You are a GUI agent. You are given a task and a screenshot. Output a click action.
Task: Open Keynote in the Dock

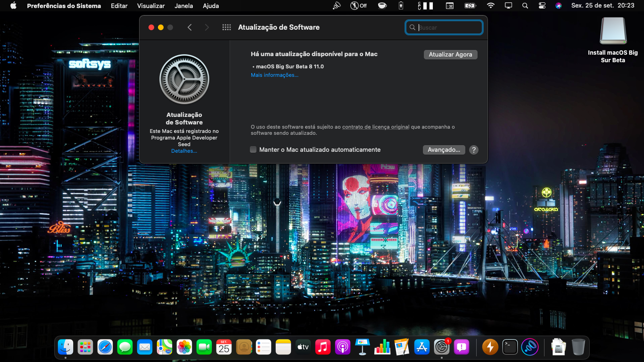pos(363,347)
